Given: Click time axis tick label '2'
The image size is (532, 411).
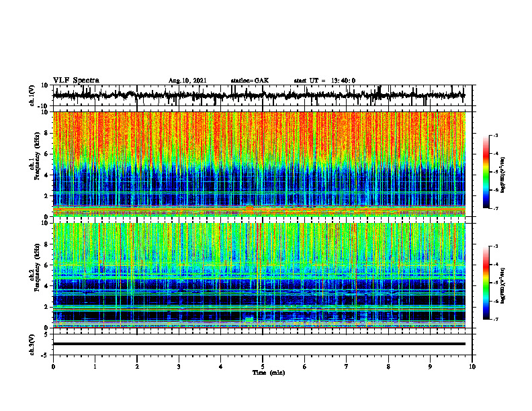Looking at the screenshot, I should pos(137,367).
